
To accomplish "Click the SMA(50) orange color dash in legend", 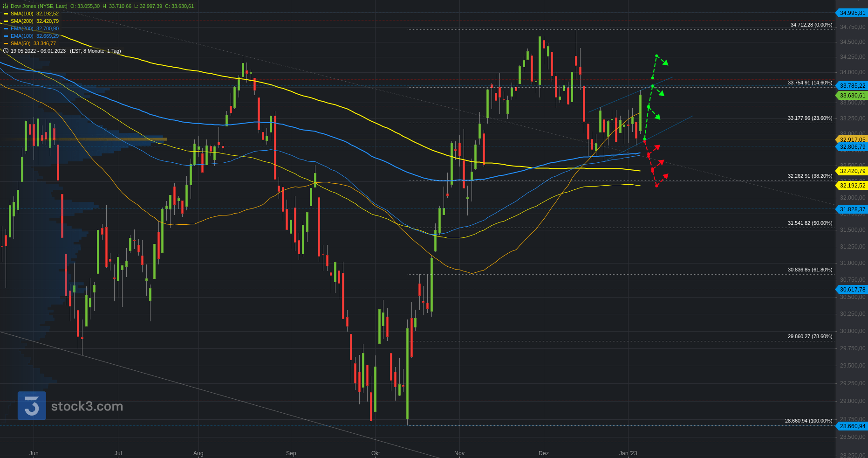I will coord(6,43).
